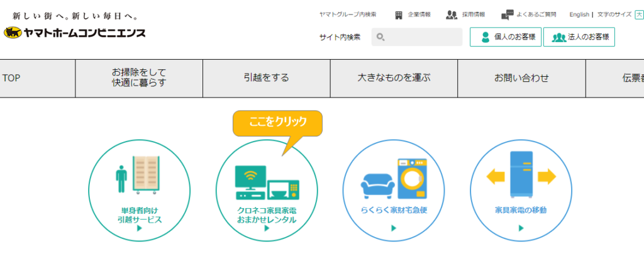Viewport: 644px width, 273px height.
Task: Select the 家具家電の移動 text label
Action: tap(521, 211)
